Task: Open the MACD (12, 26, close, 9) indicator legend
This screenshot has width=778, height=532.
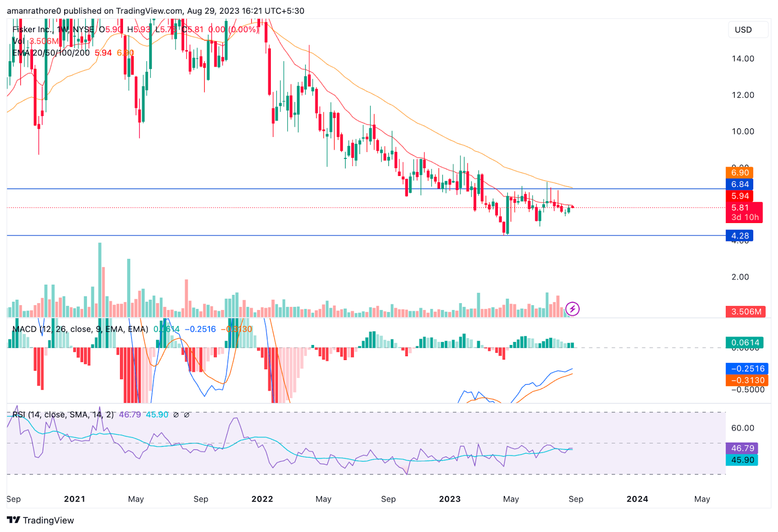Action: 80,329
